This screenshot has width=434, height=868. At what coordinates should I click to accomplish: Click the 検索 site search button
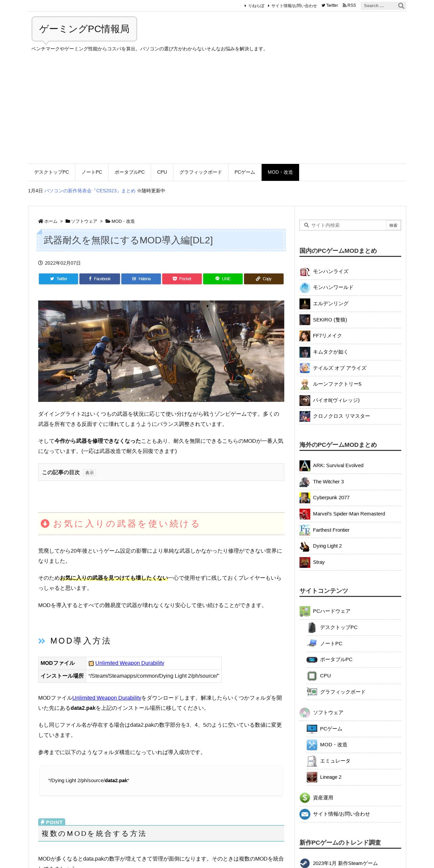click(393, 225)
